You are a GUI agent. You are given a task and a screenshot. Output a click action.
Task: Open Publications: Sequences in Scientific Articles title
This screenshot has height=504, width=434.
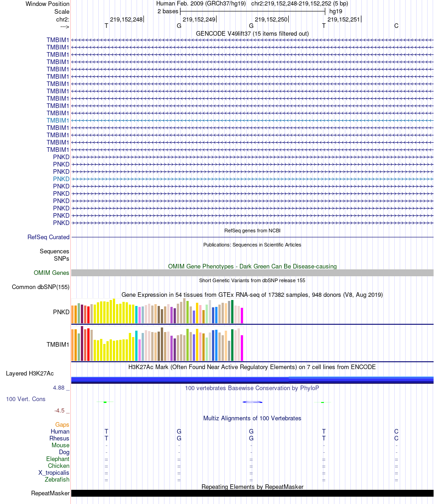[x=252, y=245]
